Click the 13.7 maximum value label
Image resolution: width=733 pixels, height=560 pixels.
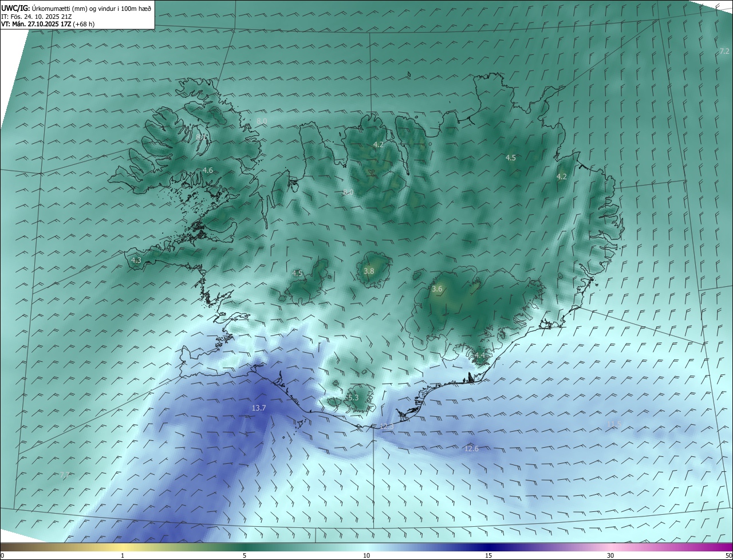[x=259, y=408]
